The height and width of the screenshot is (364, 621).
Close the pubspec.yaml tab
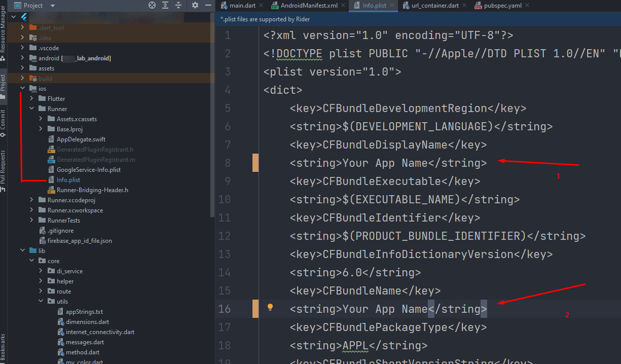(x=527, y=6)
